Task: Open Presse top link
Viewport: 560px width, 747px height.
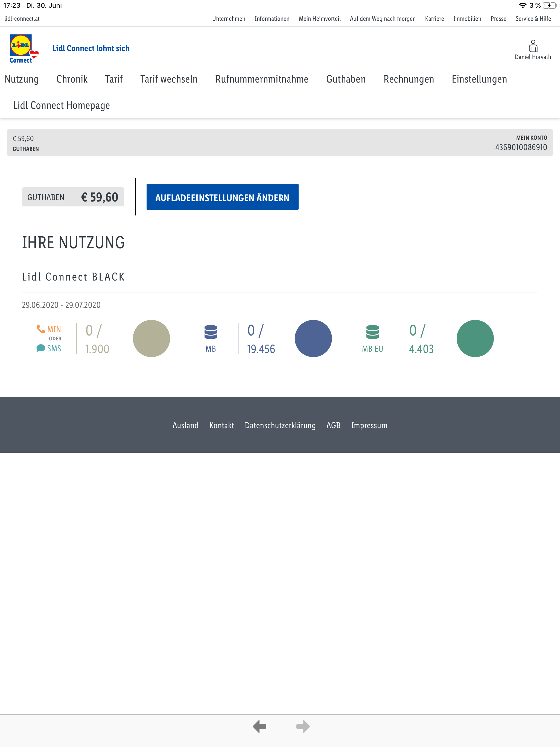Action: tap(498, 19)
